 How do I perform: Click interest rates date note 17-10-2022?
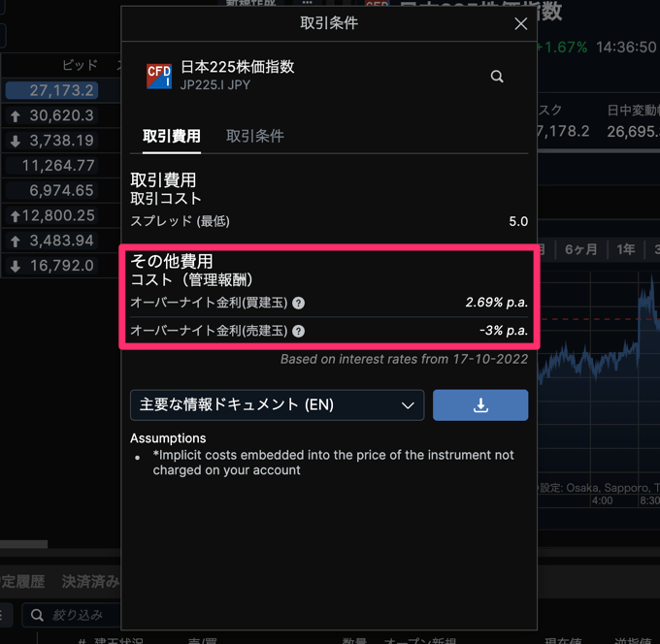tap(404, 359)
